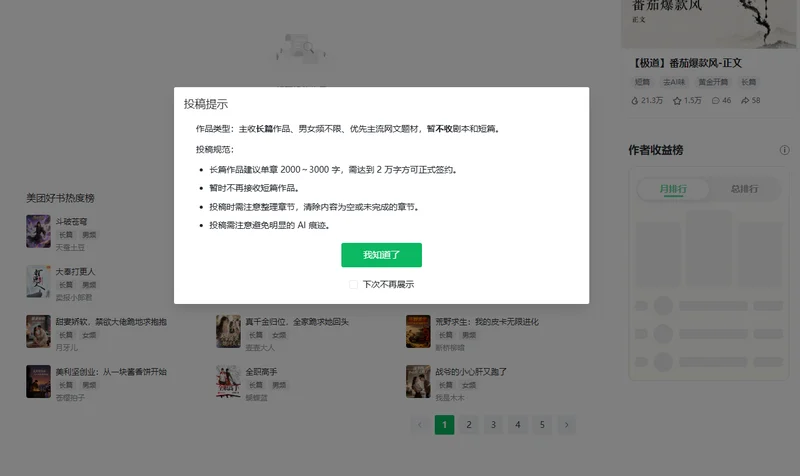The height and width of the screenshot is (476, 800).
Task: Click the 长篇 tag under 大奉打更人
Action: 66,285
